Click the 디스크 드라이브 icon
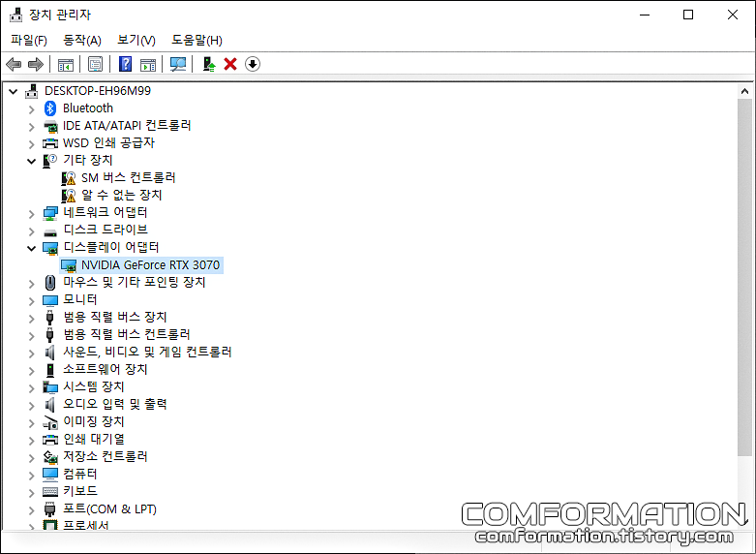This screenshot has width=756, height=554. point(50,232)
